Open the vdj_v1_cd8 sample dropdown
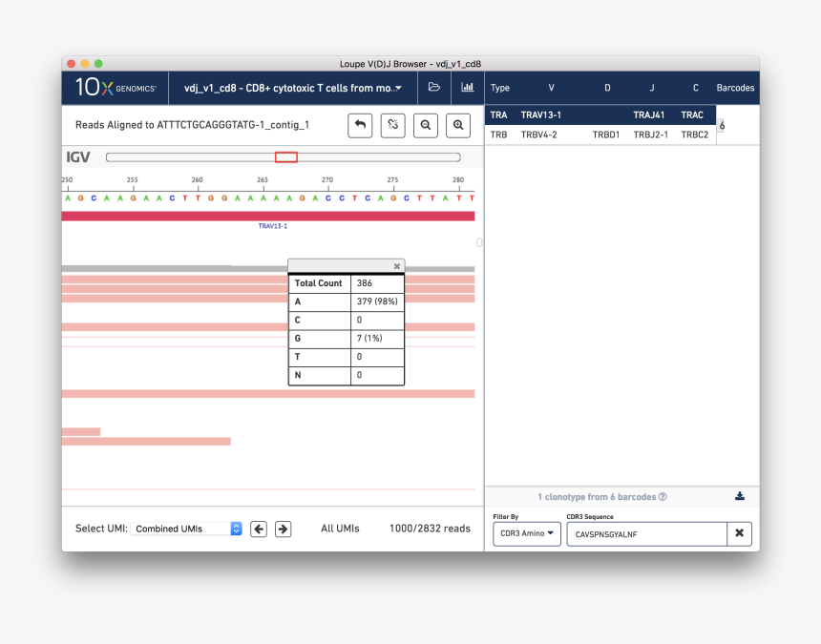The width and height of the screenshot is (821, 644). (292, 88)
